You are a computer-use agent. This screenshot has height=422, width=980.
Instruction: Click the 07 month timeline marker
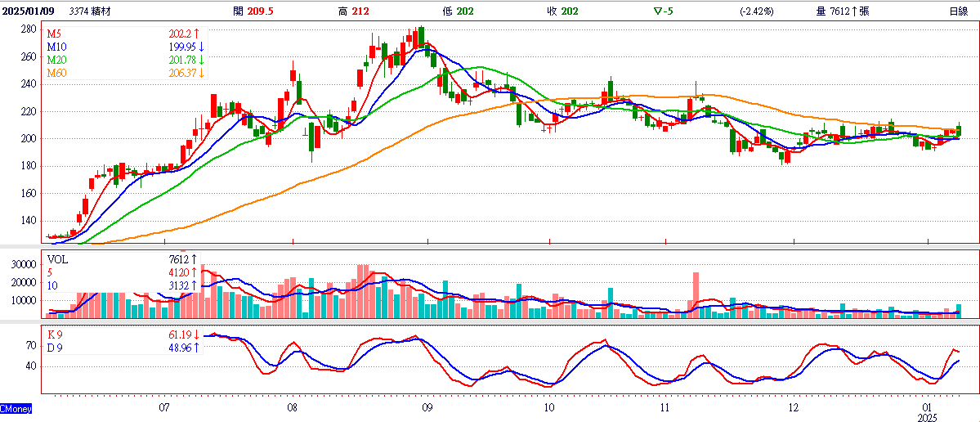point(163,407)
